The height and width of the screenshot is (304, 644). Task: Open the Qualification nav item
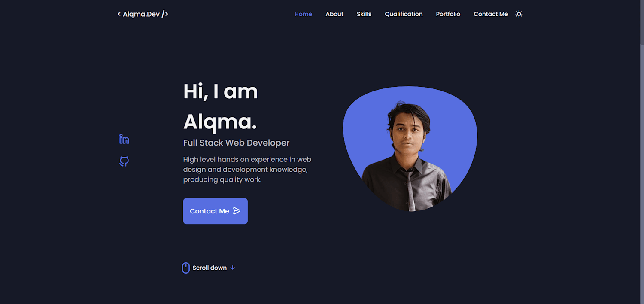point(404,14)
